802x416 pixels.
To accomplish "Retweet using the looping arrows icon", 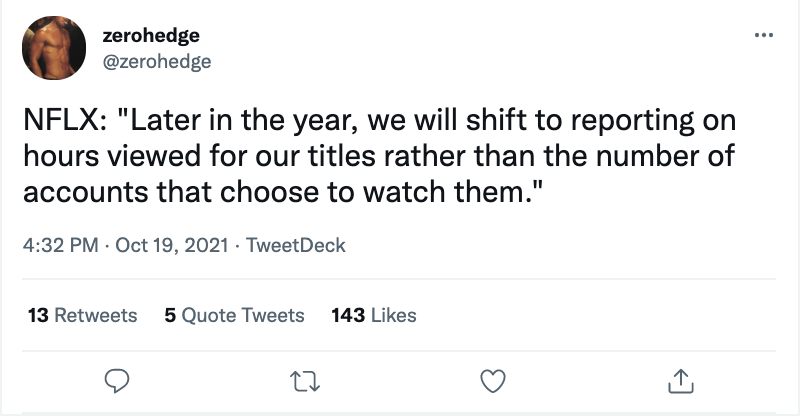I will pyautogui.click(x=305, y=382).
